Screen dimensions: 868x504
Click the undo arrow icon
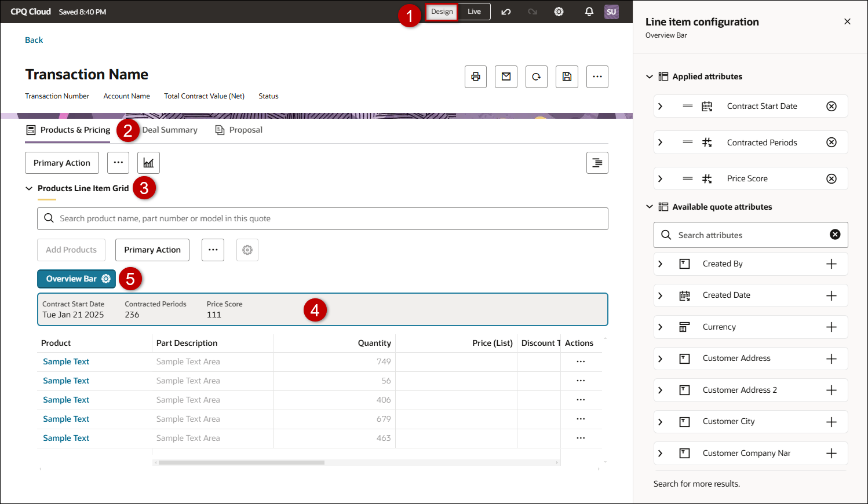[506, 12]
